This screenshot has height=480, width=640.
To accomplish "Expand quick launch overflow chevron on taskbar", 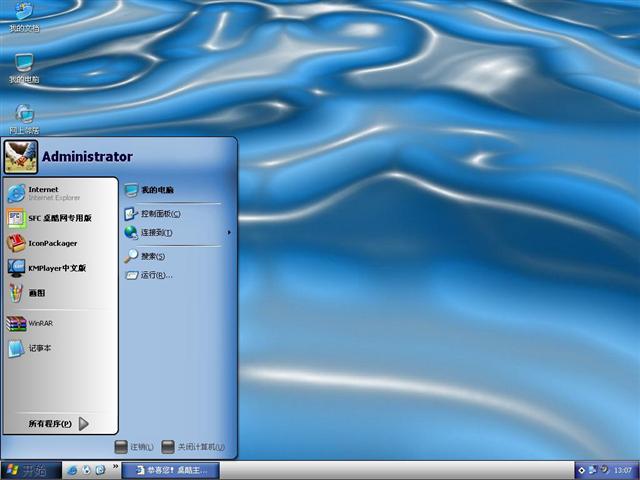I will coord(115,467).
